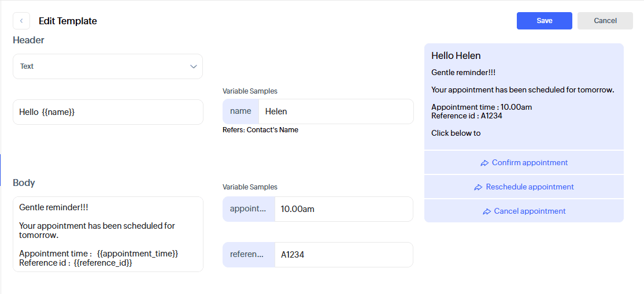Edit the Hello {{name}} header field
This screenshot has height=294, width=644.
108,112
